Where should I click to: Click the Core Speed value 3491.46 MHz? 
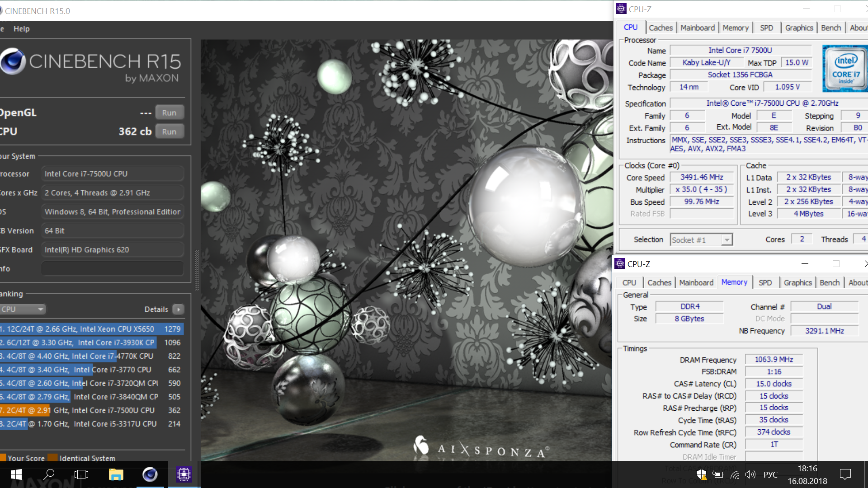(702, 177)
